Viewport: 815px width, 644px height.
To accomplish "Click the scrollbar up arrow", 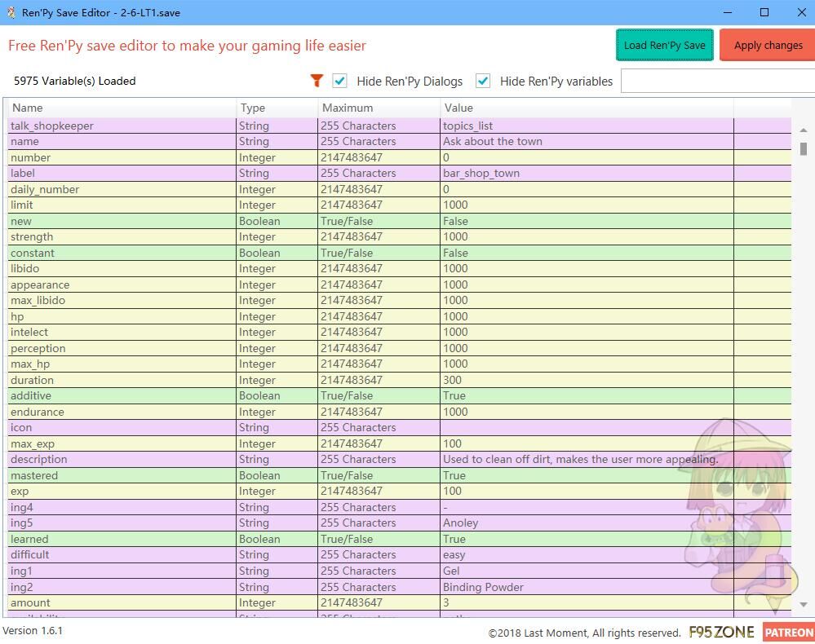I will 804,130.
